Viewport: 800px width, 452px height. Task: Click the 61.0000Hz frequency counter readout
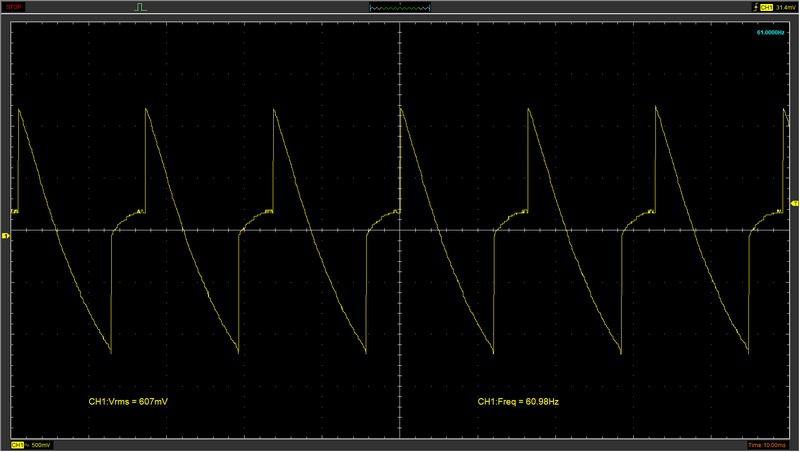tap(770, 32)
